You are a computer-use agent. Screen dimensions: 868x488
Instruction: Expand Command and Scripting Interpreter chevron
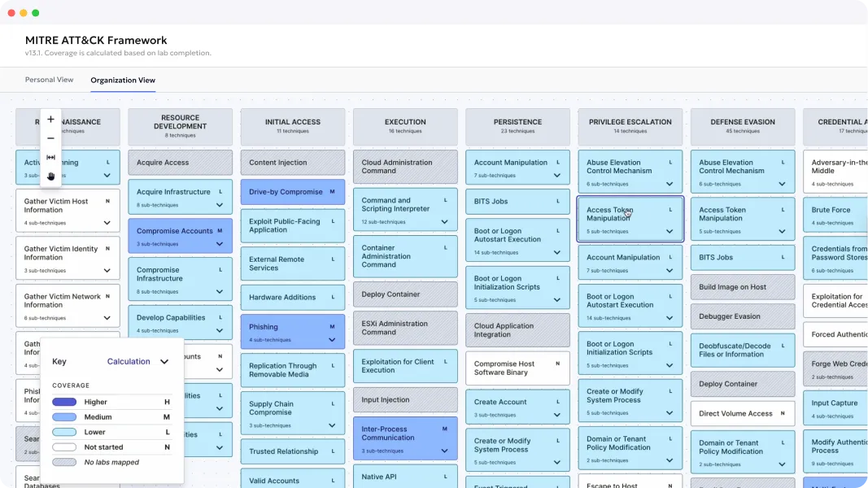(444, 222)
